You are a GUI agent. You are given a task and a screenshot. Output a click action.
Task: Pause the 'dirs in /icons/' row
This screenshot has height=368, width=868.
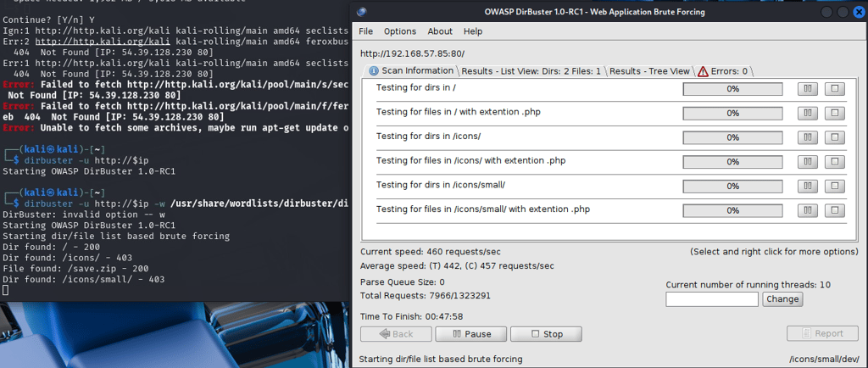[x=808, y=137]
